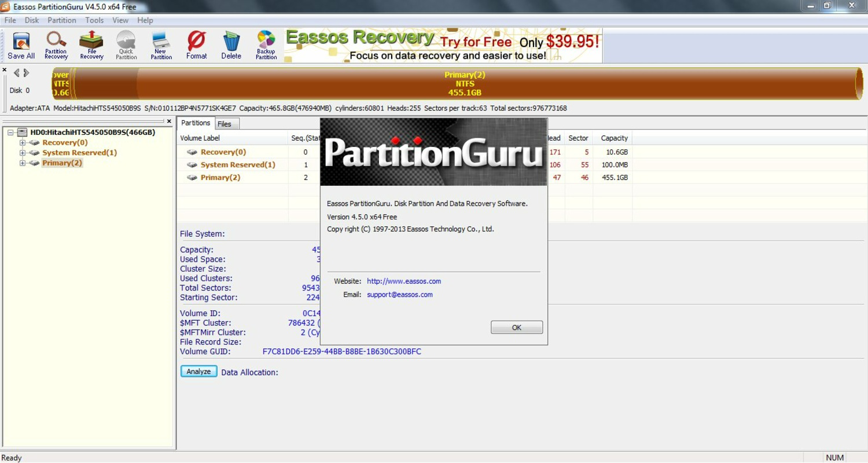Open the Partition menu

[x=62, y=20]
